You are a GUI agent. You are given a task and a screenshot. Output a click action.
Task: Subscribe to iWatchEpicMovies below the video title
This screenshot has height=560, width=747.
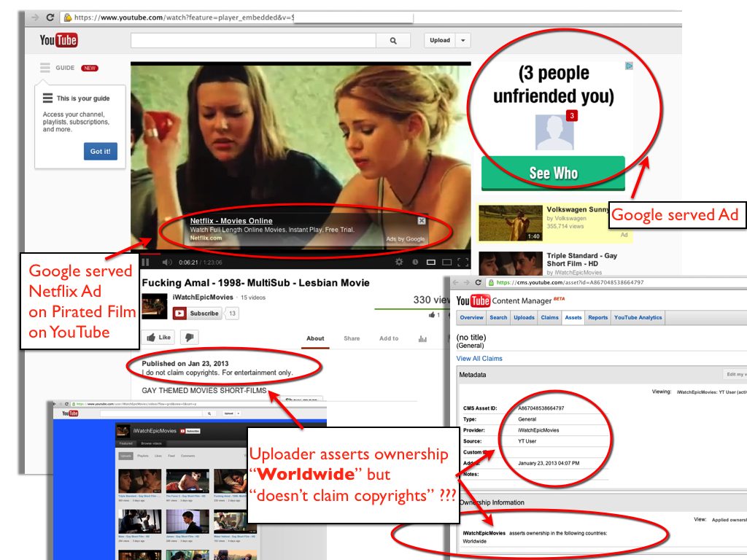point(197,314)
